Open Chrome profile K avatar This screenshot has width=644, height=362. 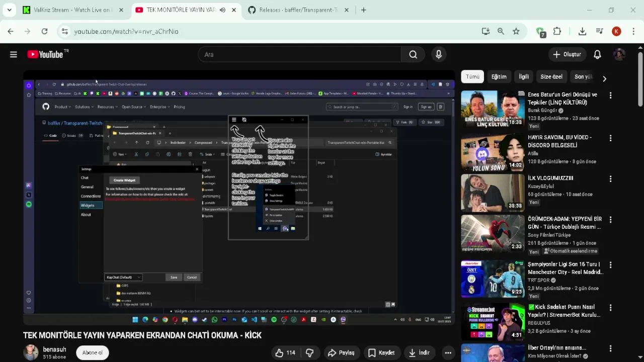pos(616,31)
